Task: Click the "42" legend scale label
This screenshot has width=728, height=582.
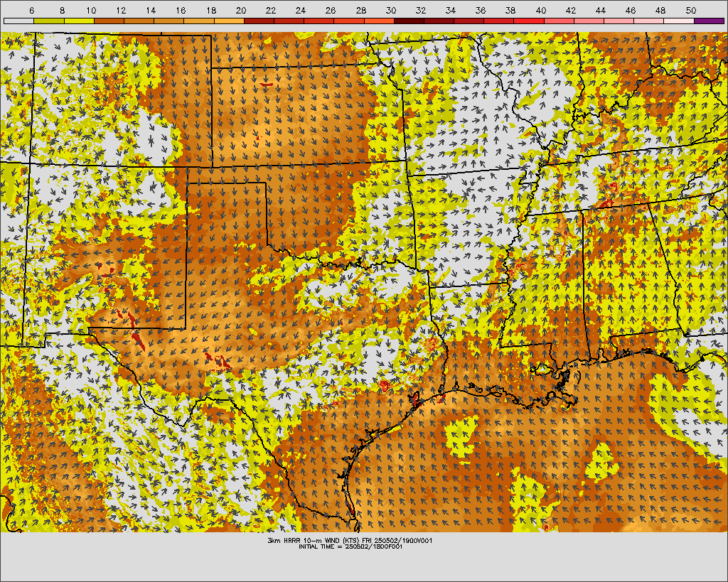Action: (571, 10)
